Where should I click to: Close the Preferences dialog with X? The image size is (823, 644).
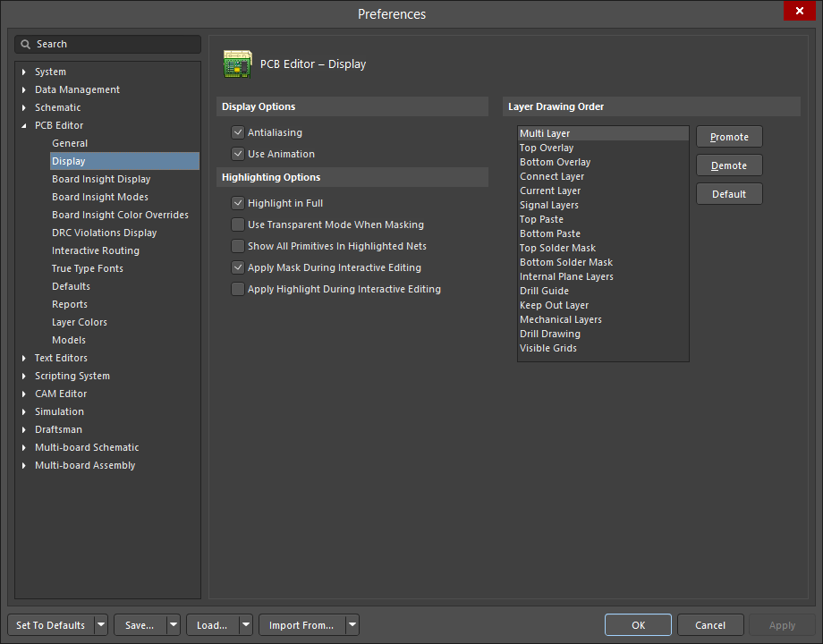click(x=800, y=11)
